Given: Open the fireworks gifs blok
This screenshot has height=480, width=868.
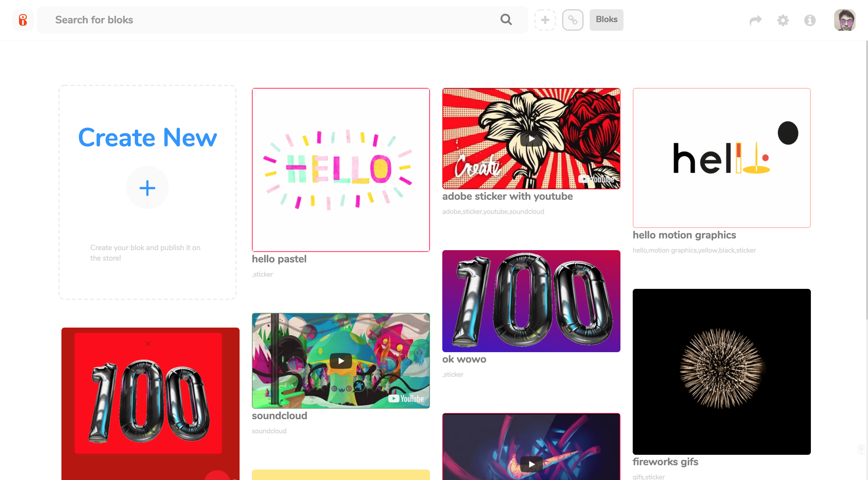Looking at the screenshot, I should [x=721, y=372].
